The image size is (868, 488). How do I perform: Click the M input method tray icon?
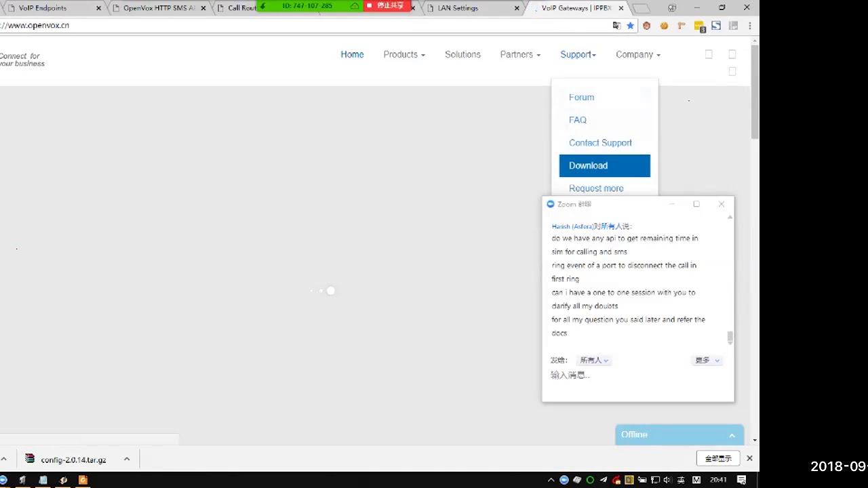click(696, 480)
